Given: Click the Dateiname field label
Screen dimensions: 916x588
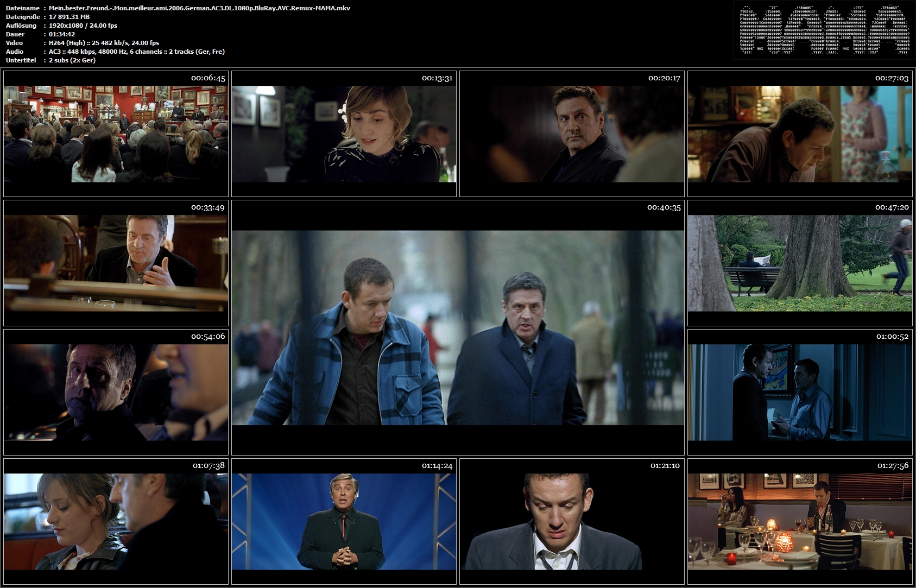Looking at the screenshot, I should (22, 8).
